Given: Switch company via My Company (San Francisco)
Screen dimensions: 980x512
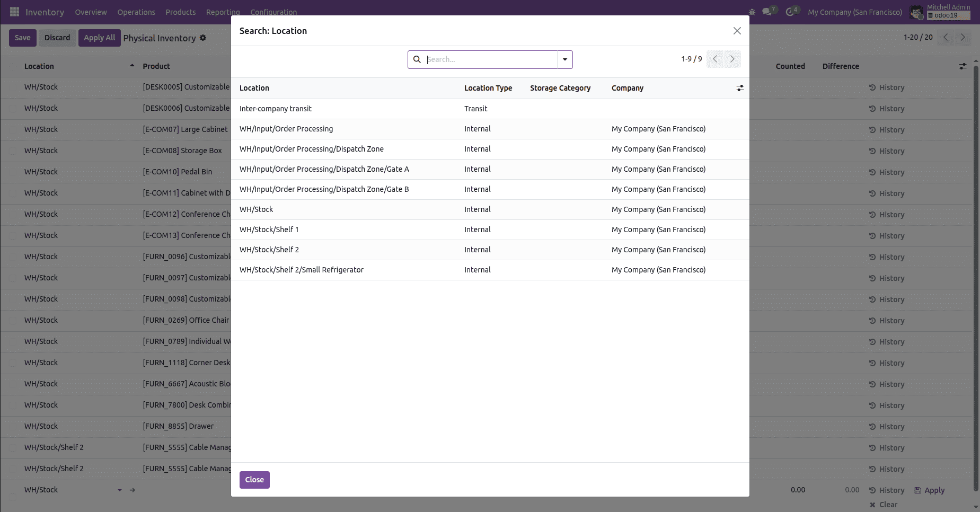Looking at the screenshot, I should click(x=855, y=12).
